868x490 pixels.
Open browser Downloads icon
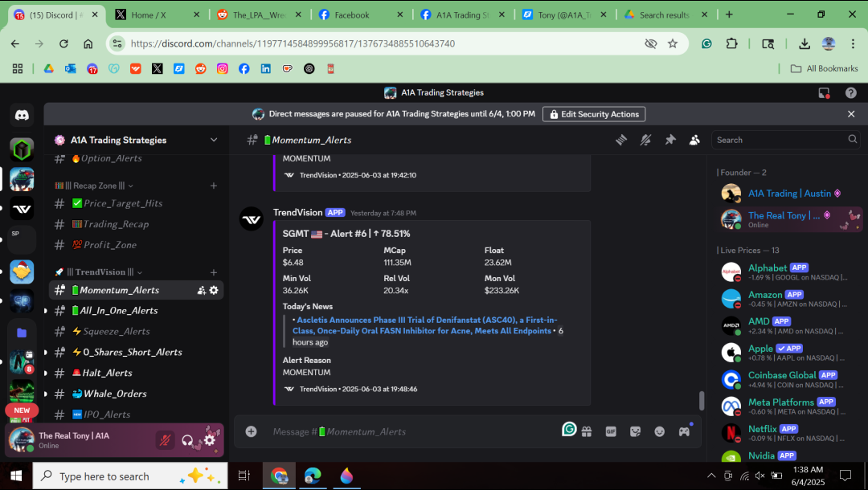point(805,43)
